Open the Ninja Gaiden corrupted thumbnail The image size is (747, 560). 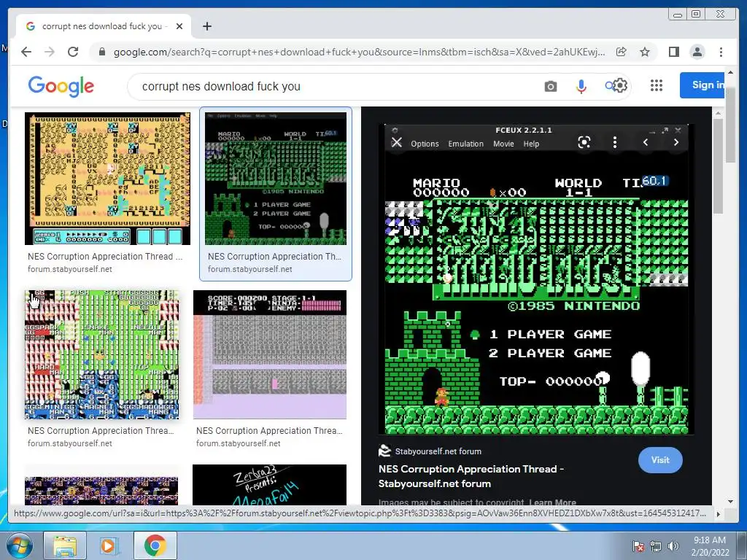[270, 355]
